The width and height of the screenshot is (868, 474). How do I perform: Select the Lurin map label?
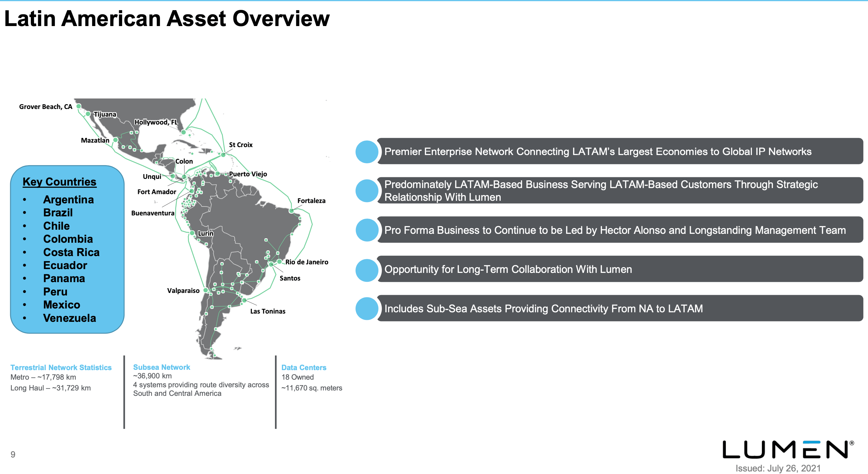click(x=205, y=233)
